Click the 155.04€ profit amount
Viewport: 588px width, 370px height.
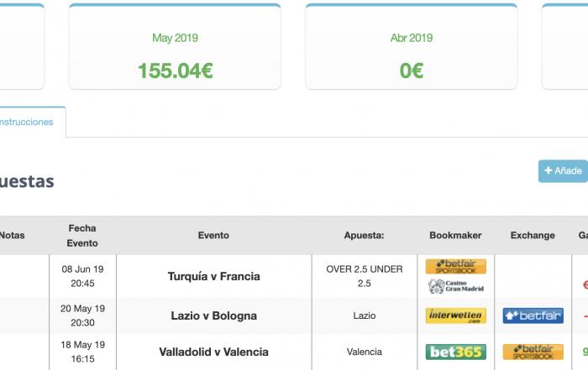pos(175,70)
